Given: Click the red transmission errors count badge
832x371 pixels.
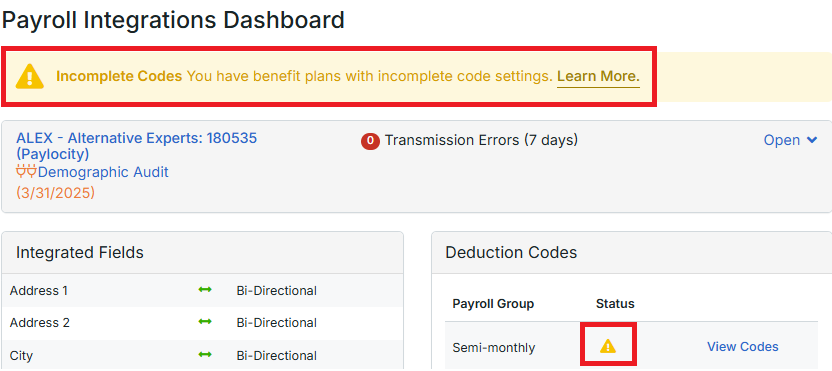Looking at the screenshot, I should tap(370, 141).
